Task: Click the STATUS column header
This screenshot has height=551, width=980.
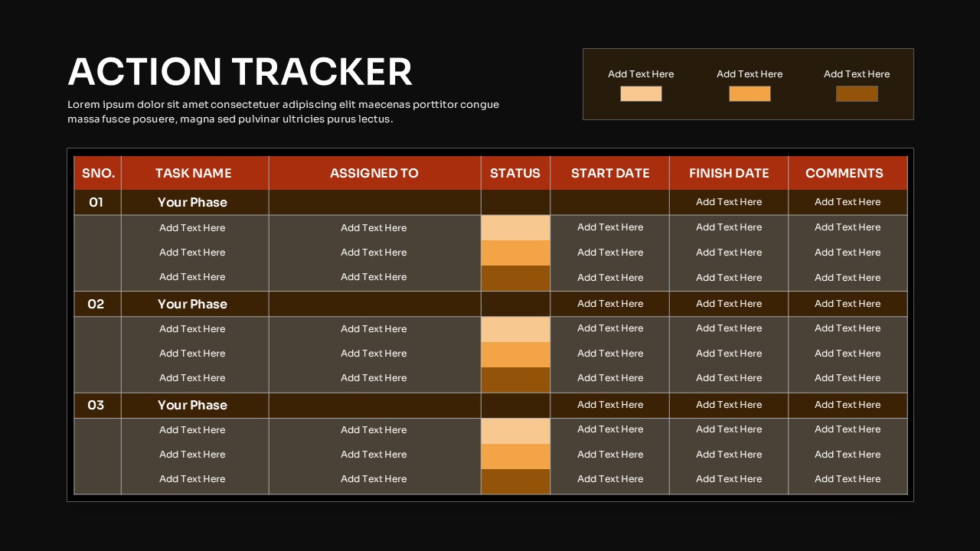Action: click(515, 173)
